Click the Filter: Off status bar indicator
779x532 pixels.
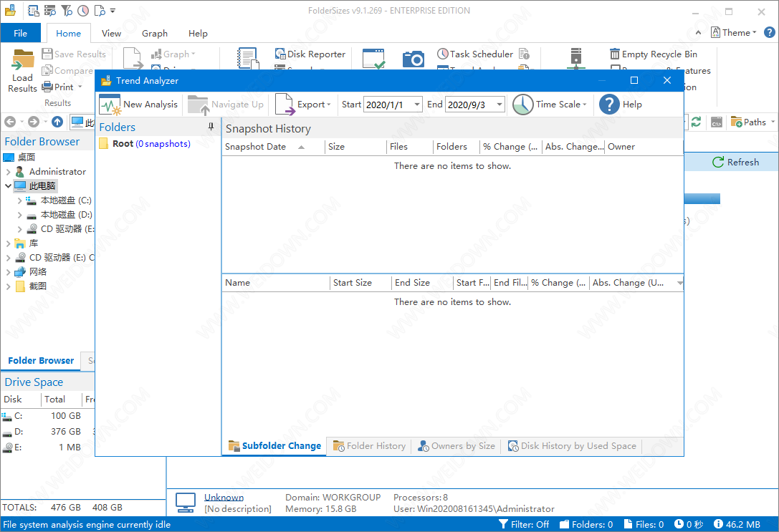pos(524,525)
